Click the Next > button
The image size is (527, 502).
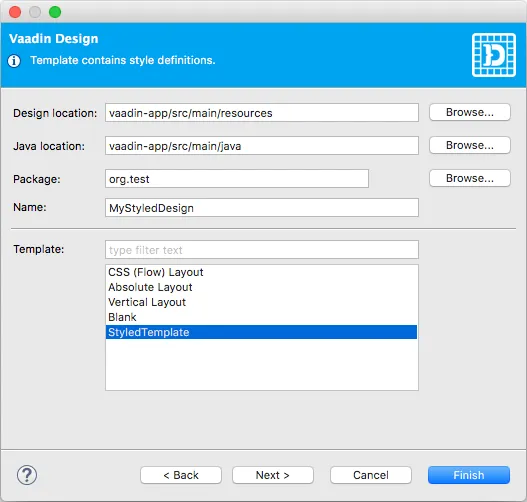(273, 475)
